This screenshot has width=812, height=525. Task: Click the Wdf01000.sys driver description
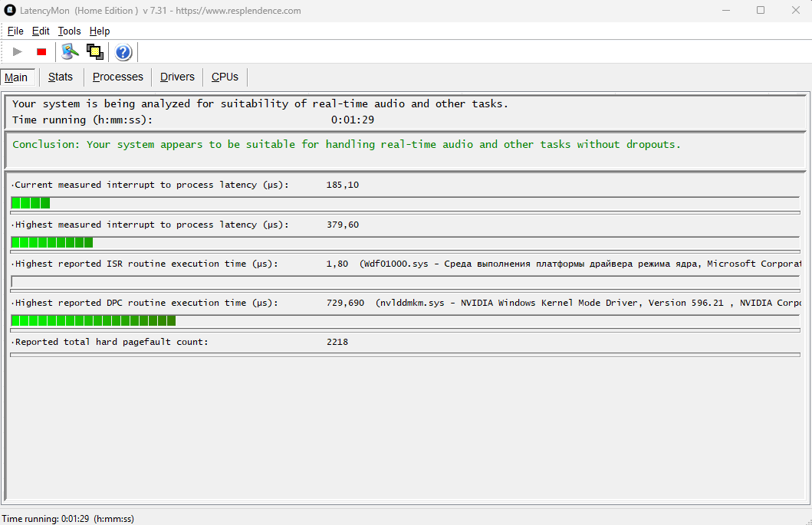pyautogui.click(x=580, y=264)
